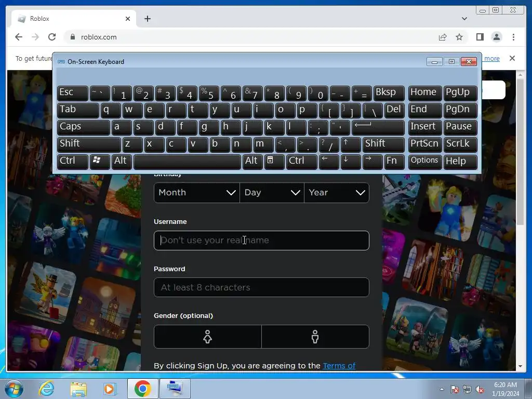
Task: Open the Chrome profile avatar
Action: [x=496, y=37]
